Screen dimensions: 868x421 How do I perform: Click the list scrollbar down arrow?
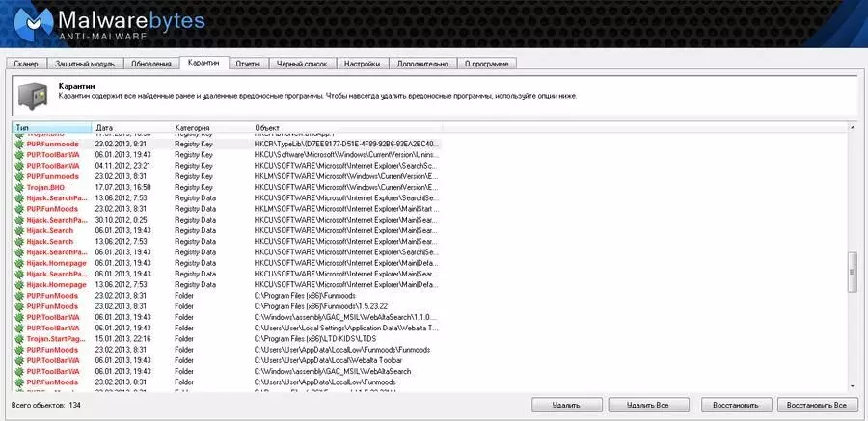point(852,386)
